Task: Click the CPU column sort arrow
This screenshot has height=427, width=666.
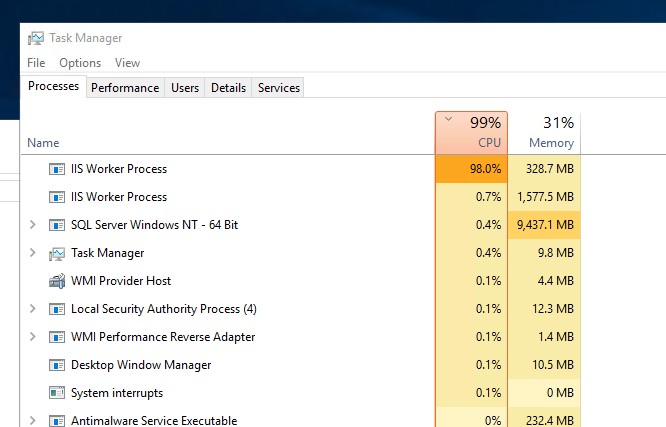Action: coord(448,119)
